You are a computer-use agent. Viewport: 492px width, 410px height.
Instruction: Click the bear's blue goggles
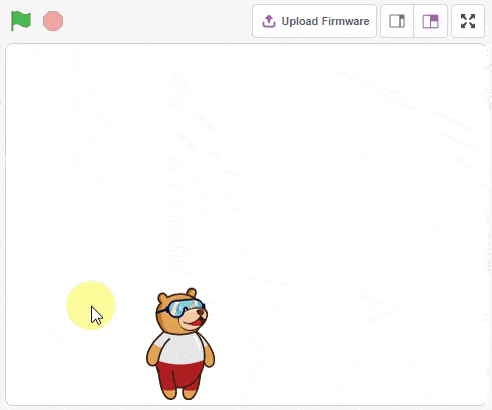[x=185, y=307]
